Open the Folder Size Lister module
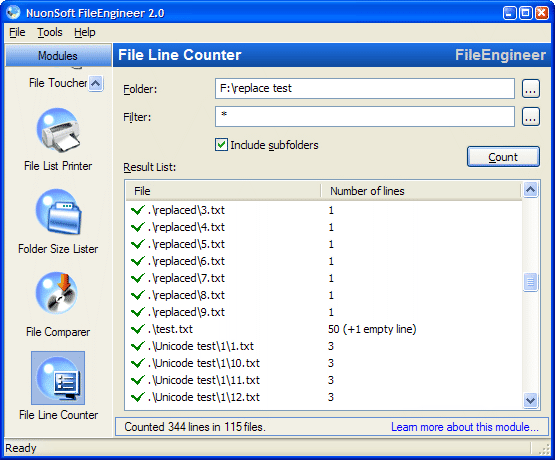Viewport: 555px width, 460px height. click(x=58, y=212)
